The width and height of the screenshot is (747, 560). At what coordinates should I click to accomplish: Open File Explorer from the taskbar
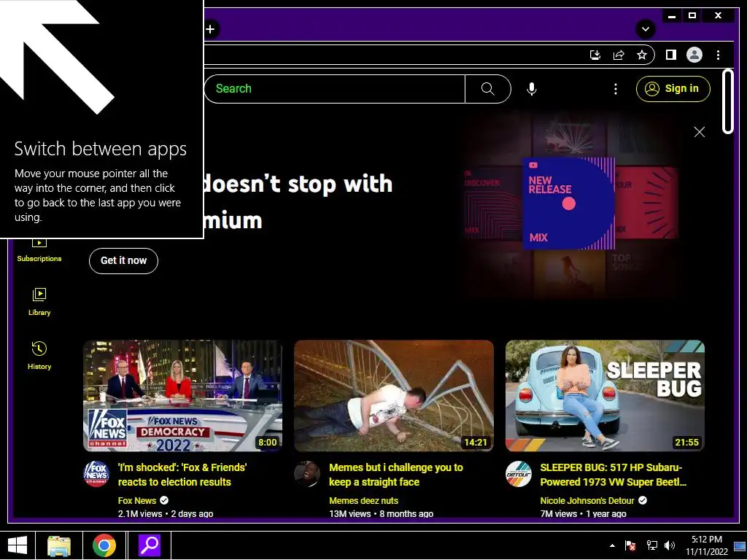59,545
